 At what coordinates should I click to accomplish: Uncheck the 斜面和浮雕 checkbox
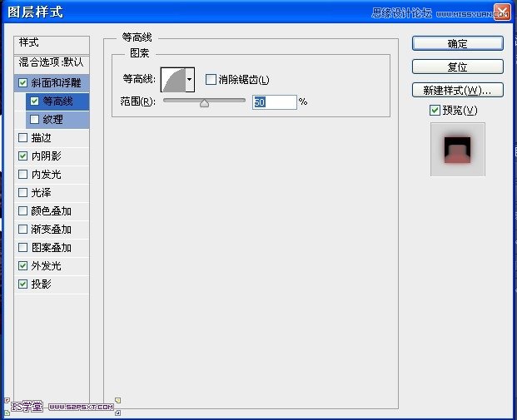22,82
